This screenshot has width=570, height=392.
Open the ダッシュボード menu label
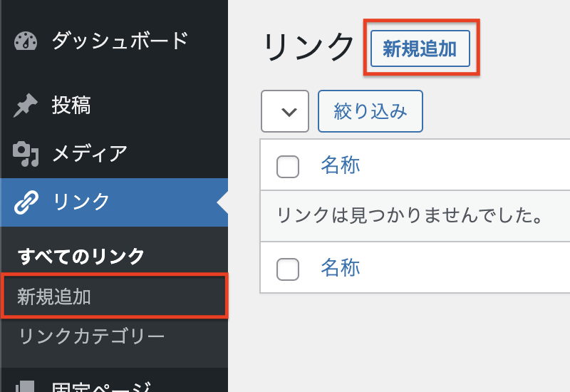click(x=120, y=41)
